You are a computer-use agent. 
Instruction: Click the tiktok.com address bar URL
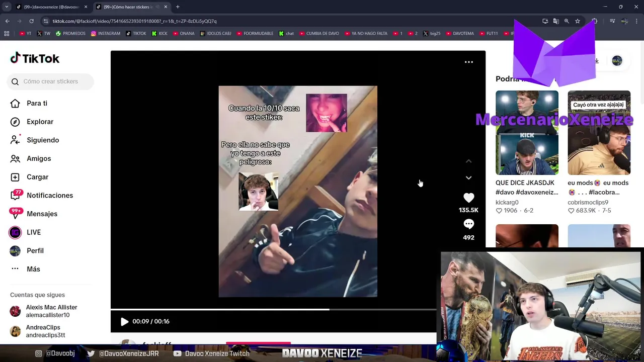tap(134, 21)
